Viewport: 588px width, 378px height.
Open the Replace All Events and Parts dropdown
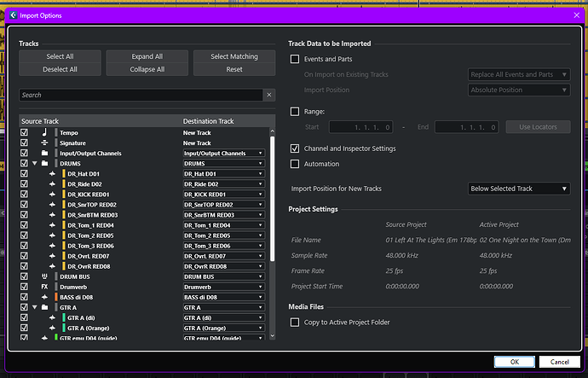(x=519, y=74)
